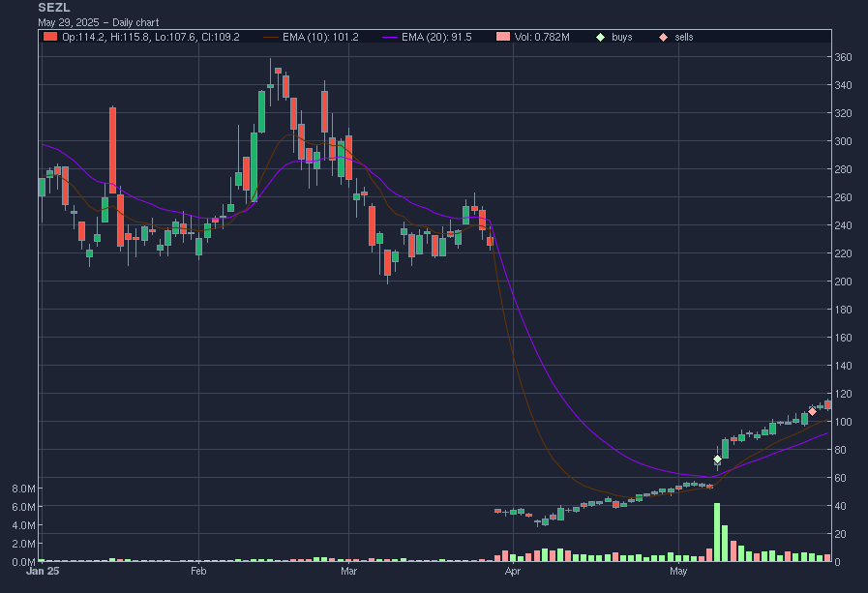This screenshot has height=593, width=868.
Task: Click the pink sells diamond in legend
Action: pos(663,37)
